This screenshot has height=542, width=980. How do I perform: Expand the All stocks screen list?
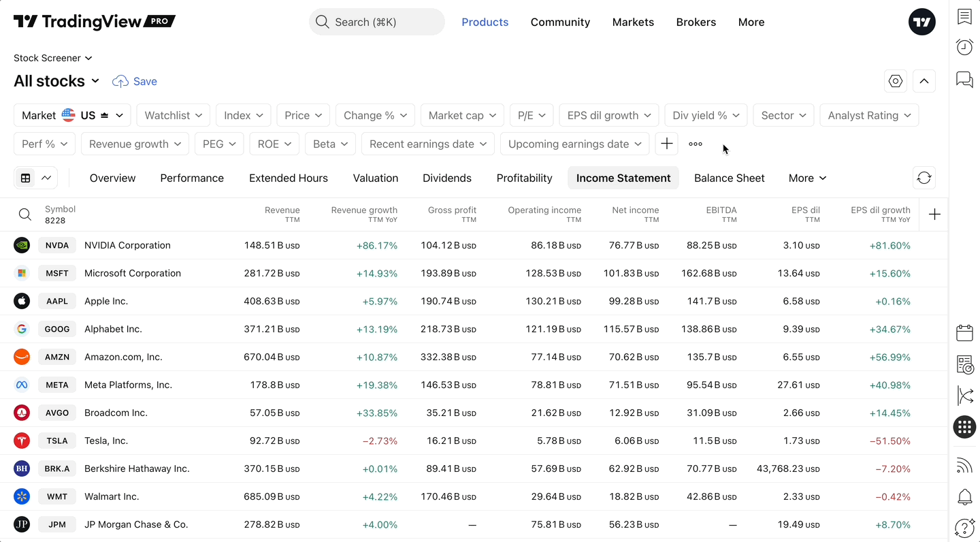[x=56, y=81]
